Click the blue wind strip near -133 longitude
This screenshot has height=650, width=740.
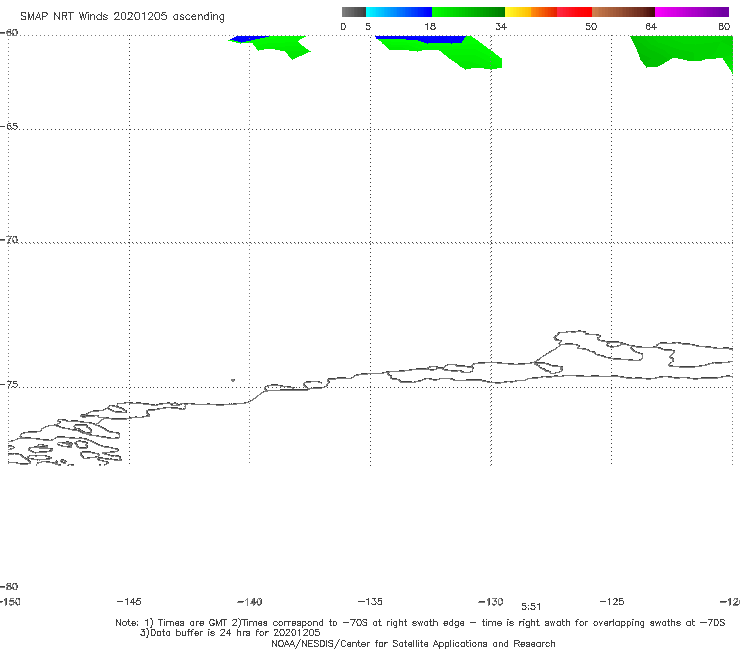(x=422, y=39)
